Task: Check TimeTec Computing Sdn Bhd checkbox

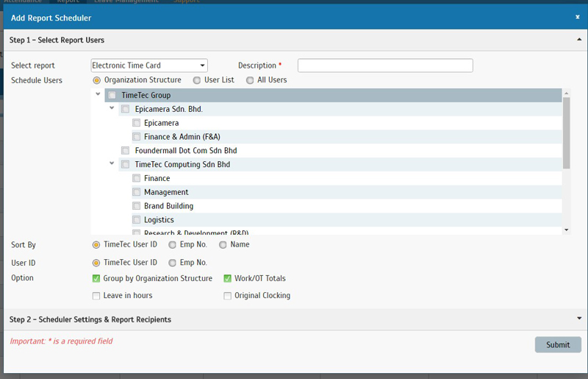Action: tap(125, 165)
